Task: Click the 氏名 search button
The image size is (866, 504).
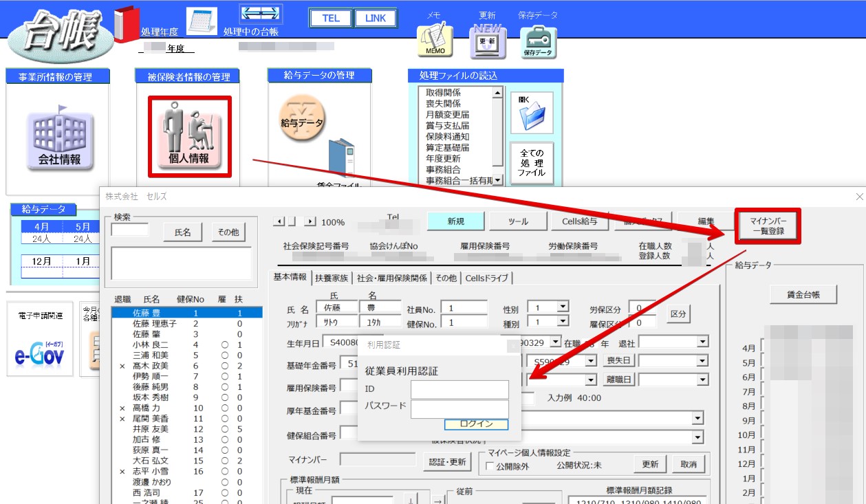Action: pos(182,232)
